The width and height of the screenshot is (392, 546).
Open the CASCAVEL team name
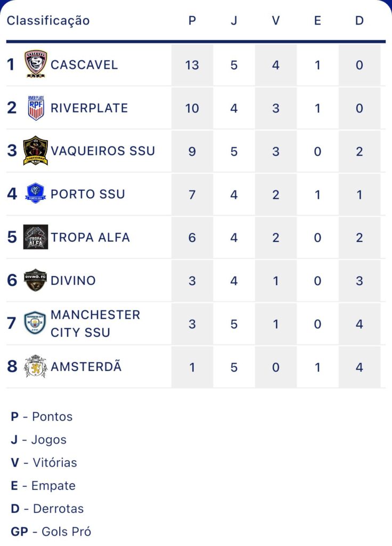84,65
